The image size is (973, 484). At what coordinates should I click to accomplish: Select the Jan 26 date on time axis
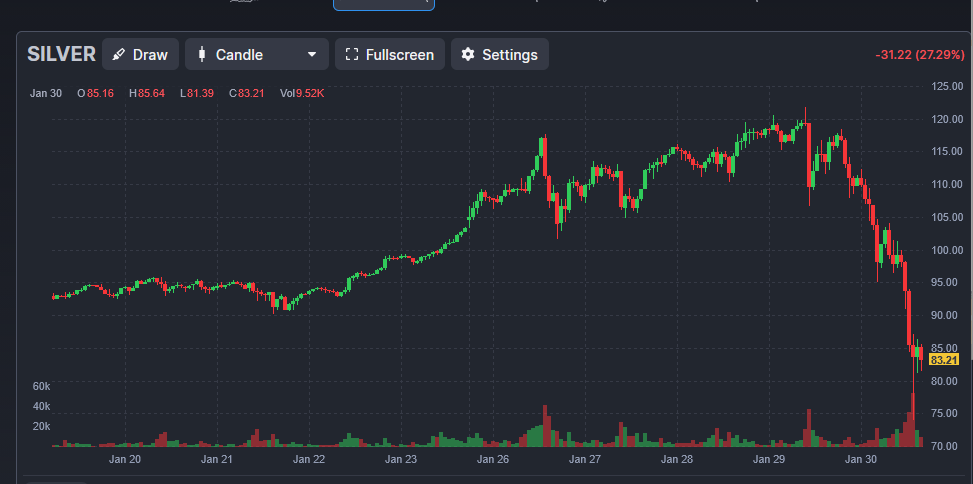pyautogui.click(x=493, y=460)
